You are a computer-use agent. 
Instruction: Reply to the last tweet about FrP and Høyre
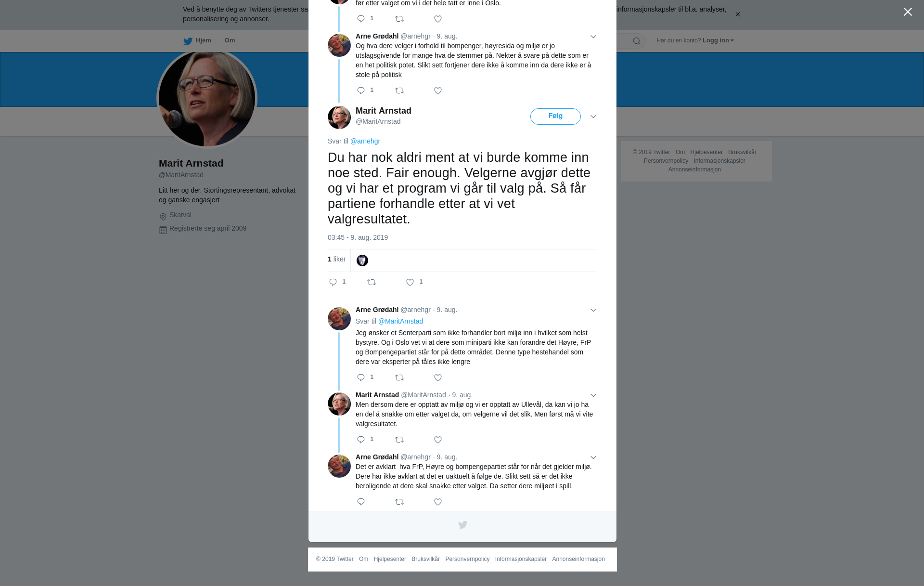(x=361, y=502)
